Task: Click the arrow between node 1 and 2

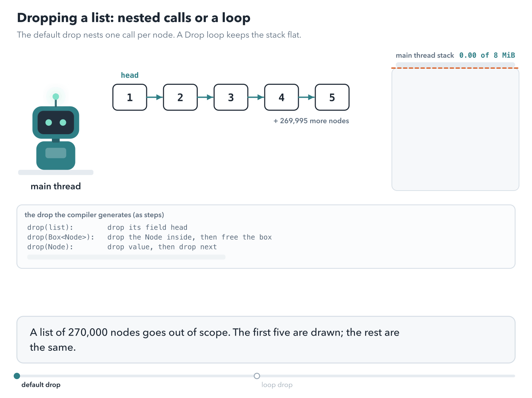Action: click(x=155, y=97)
